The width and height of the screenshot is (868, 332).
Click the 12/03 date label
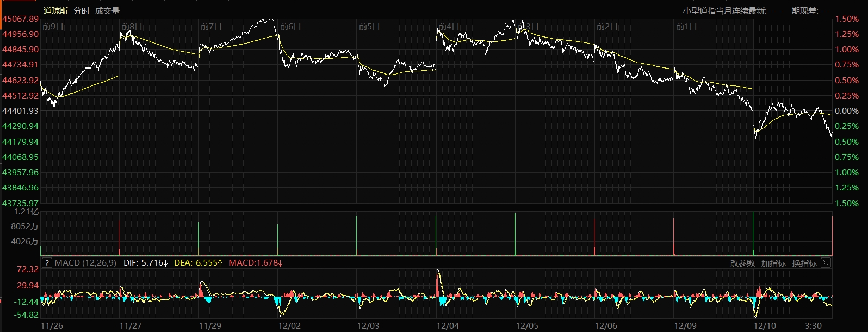[368, 325]
